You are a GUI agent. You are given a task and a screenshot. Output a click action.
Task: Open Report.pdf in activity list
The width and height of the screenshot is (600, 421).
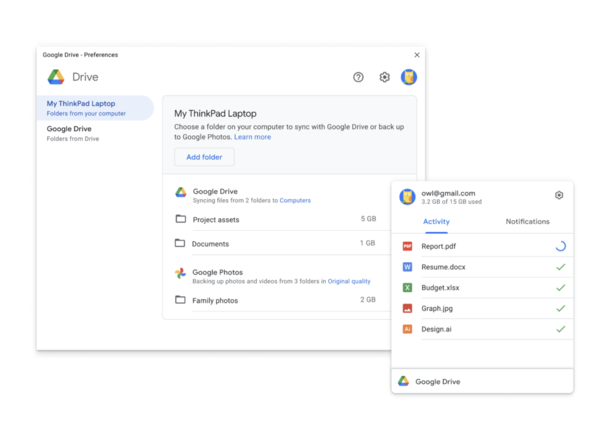coord(483,246)
